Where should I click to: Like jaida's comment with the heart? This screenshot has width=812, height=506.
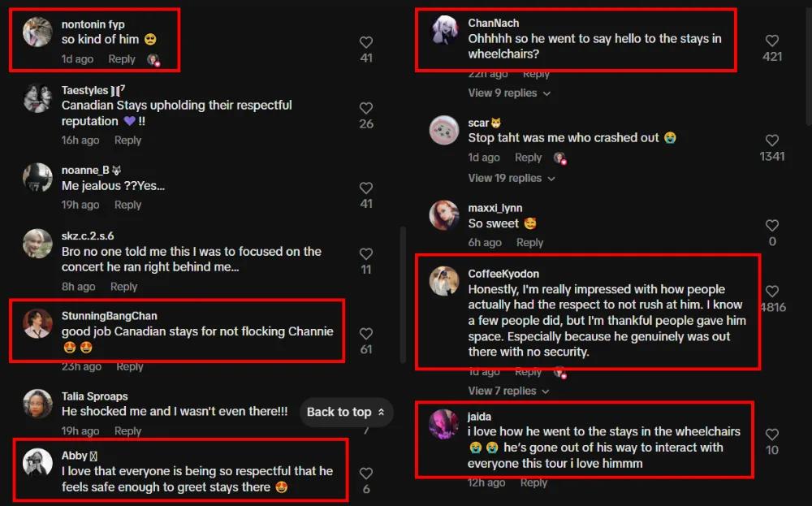772,435
